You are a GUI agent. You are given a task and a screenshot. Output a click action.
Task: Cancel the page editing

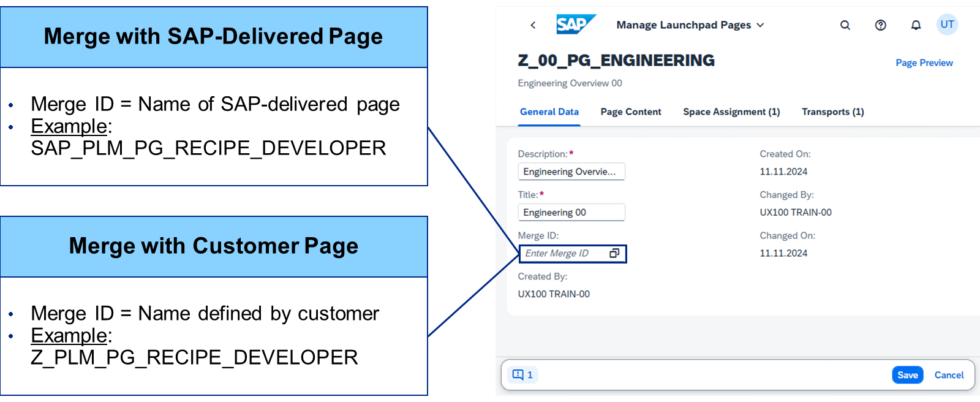pos(949,375)
